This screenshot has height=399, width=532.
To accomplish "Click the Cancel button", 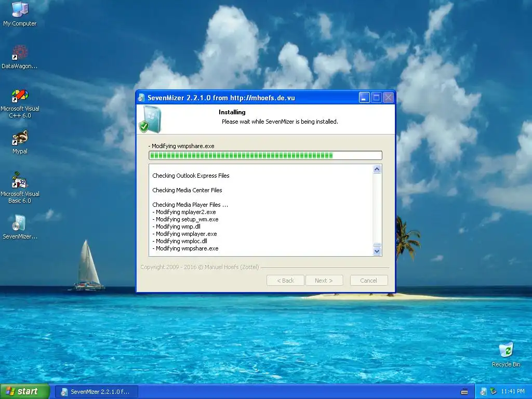I will [369, 281].
